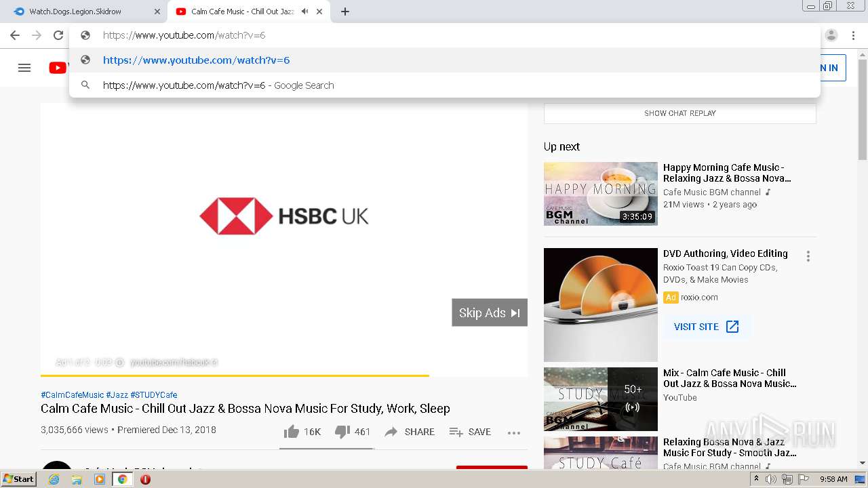Open the Action Center flag icon
Screen dimensions: 868x488
click(804, 479)
